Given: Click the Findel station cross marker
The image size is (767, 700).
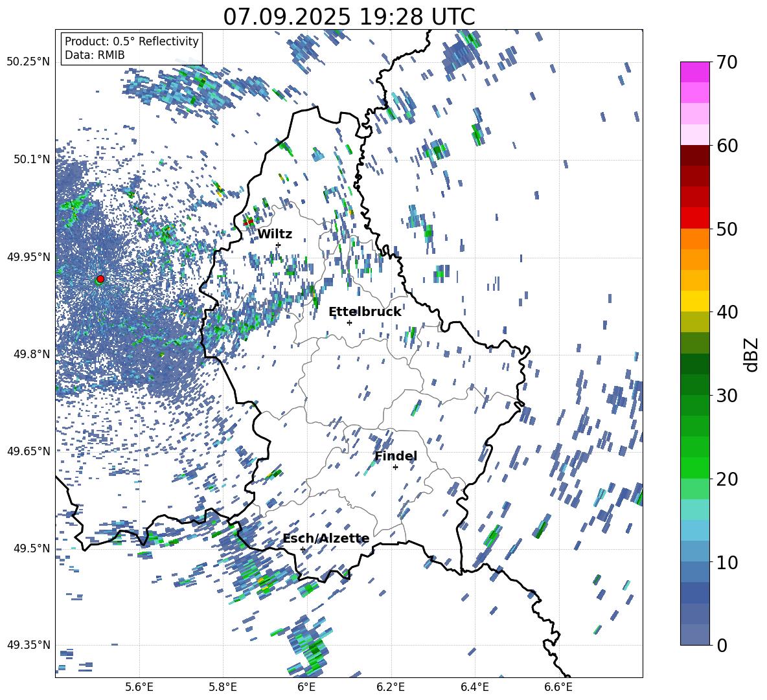Looking at the screenshot, I should (395, 468).
